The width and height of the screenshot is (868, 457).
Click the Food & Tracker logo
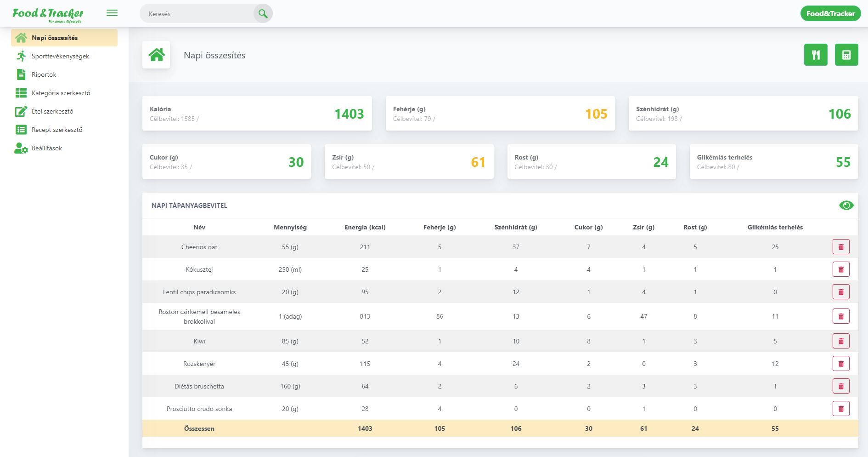point(48,15)
